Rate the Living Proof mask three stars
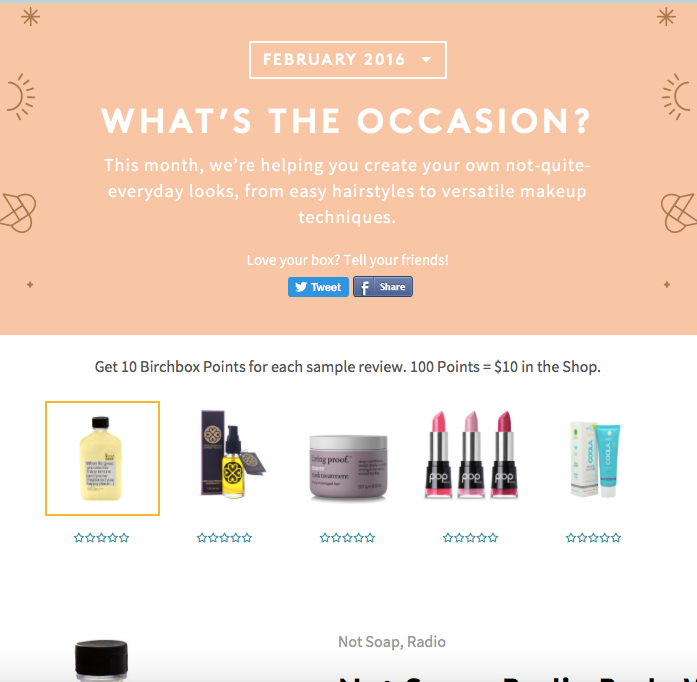The height and width of the screenshot is (682, 697). point(348,538)
